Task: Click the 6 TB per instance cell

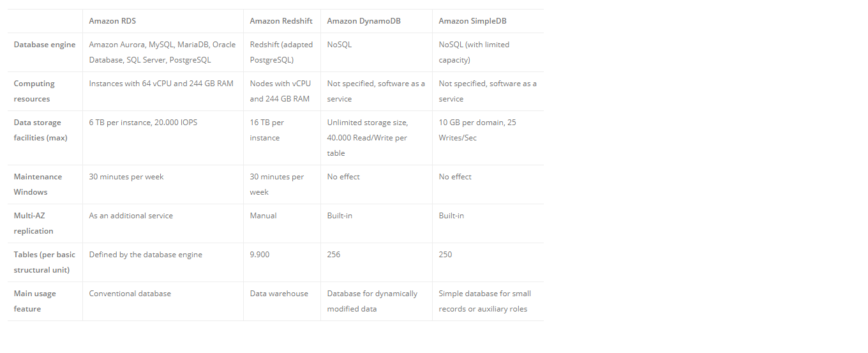Action: tap(143, 123)
